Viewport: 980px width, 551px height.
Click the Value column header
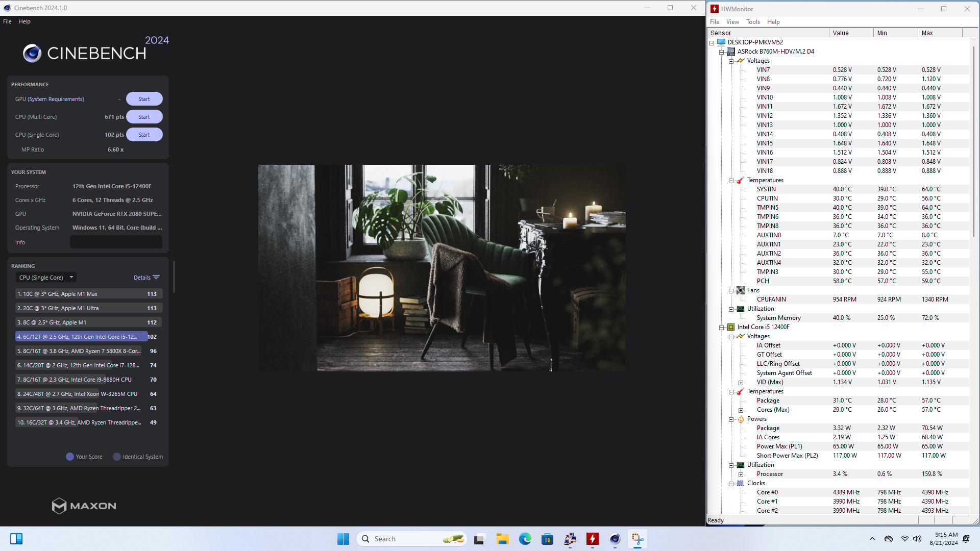(851, 33)
